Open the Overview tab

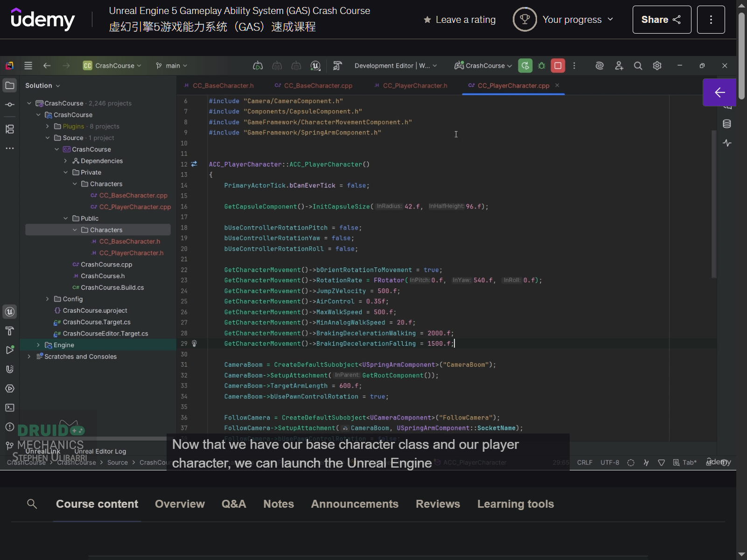point(180,504)
